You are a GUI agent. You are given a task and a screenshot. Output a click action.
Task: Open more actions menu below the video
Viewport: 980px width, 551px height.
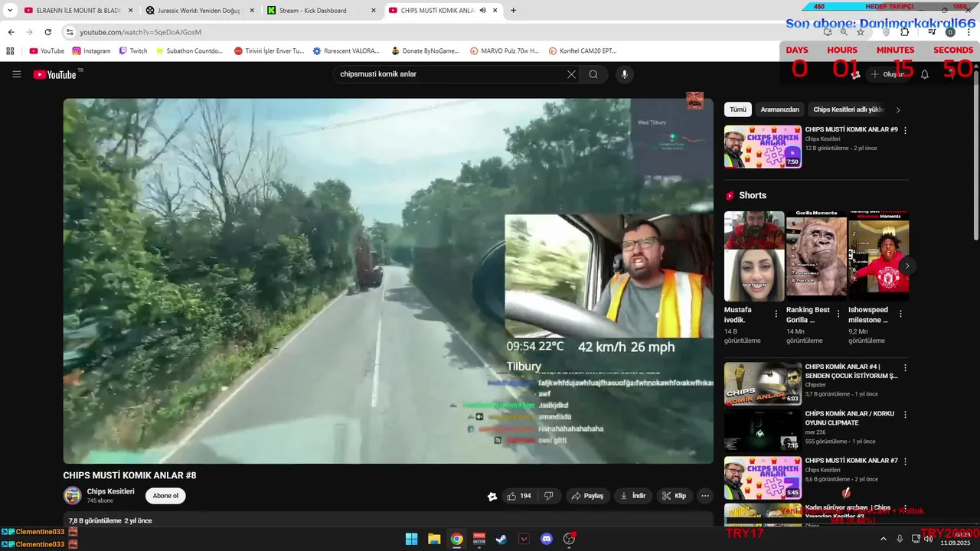pyautogui.click(x=705, y=496)
